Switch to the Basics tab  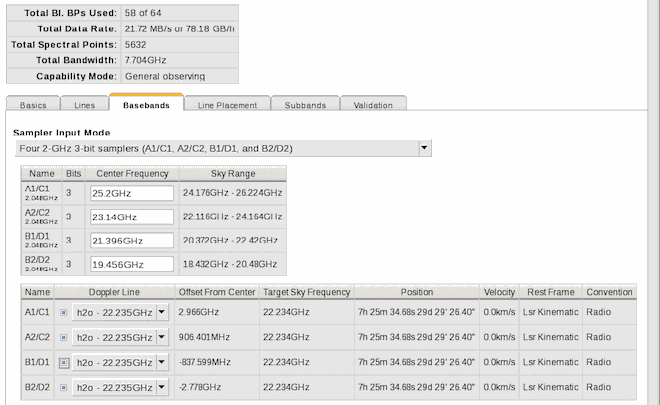pos(33,105)
